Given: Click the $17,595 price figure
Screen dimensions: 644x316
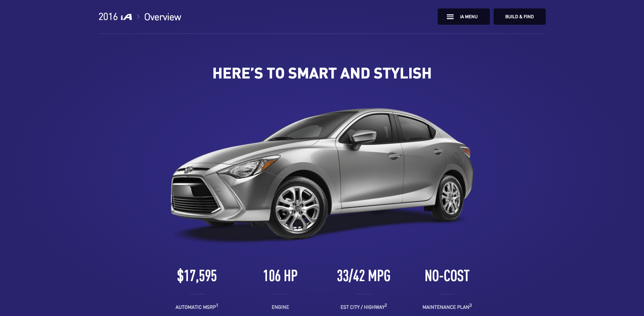Looking at the screenshot, I should 197,276.
